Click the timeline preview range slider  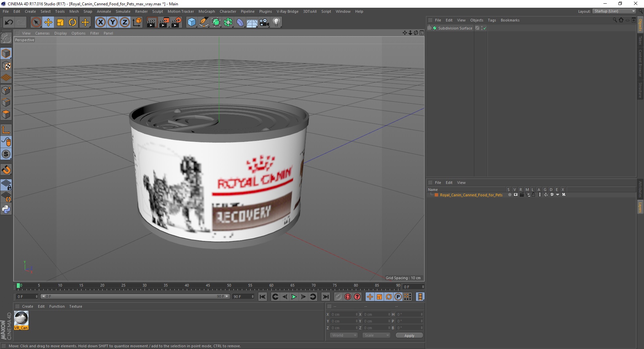coord(135,296)
